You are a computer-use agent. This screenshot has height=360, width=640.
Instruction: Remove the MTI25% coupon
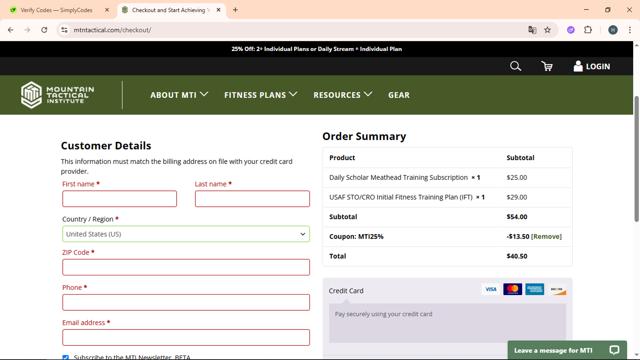546,236
